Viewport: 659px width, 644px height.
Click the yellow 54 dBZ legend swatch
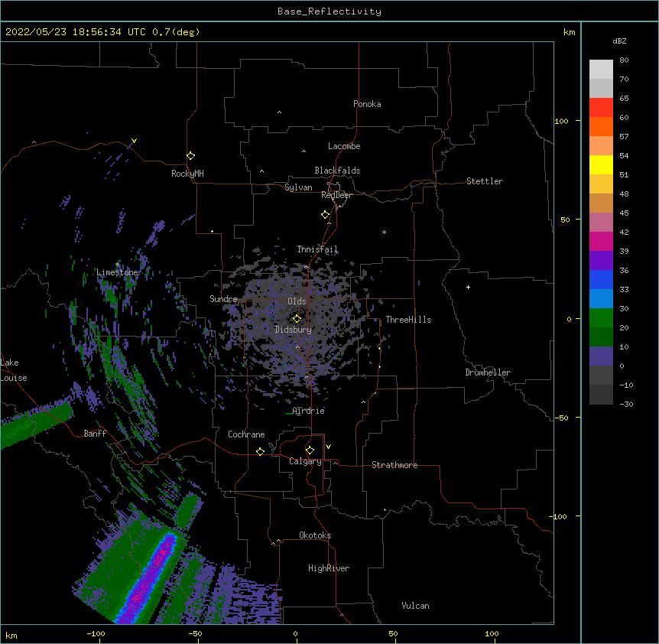pos(601,164)
